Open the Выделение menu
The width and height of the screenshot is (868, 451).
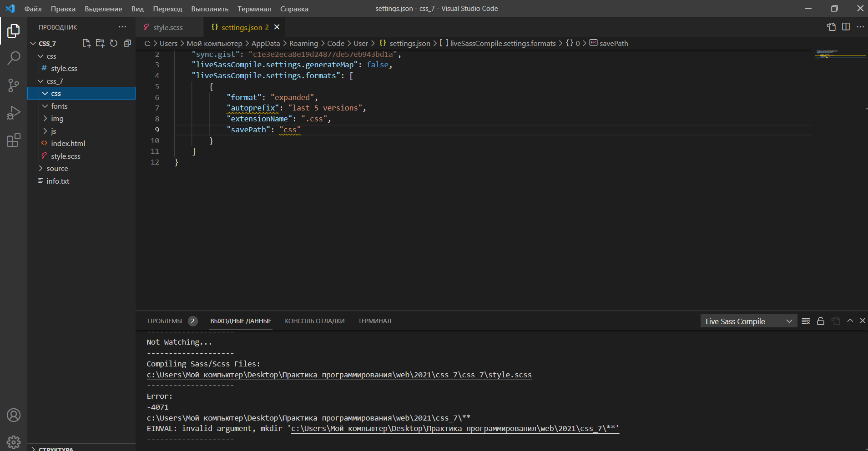[103, 9]
